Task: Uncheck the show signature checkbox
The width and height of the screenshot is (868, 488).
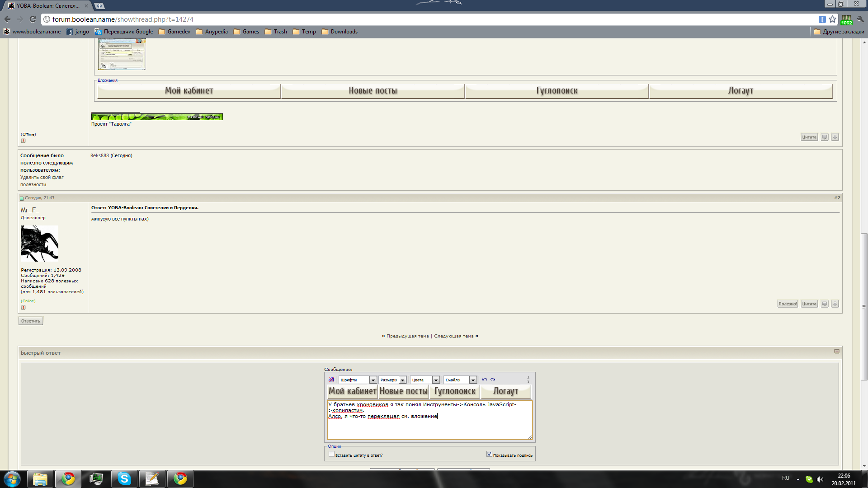Action: (x=489, y=454)
